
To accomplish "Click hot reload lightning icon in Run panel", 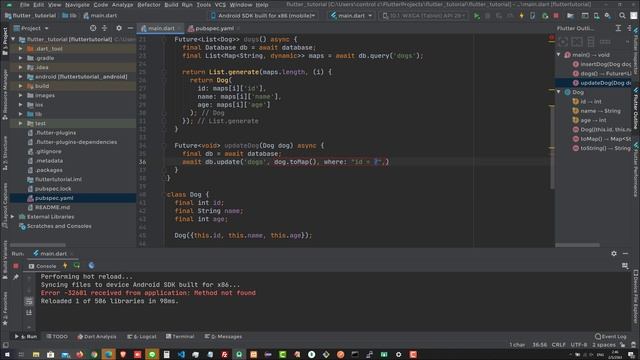I will pos(65,266).
